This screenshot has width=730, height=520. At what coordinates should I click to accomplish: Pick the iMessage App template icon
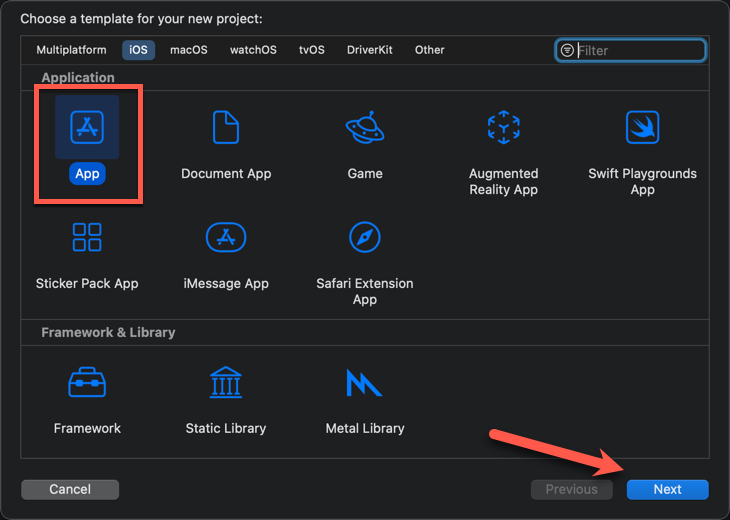226,237
